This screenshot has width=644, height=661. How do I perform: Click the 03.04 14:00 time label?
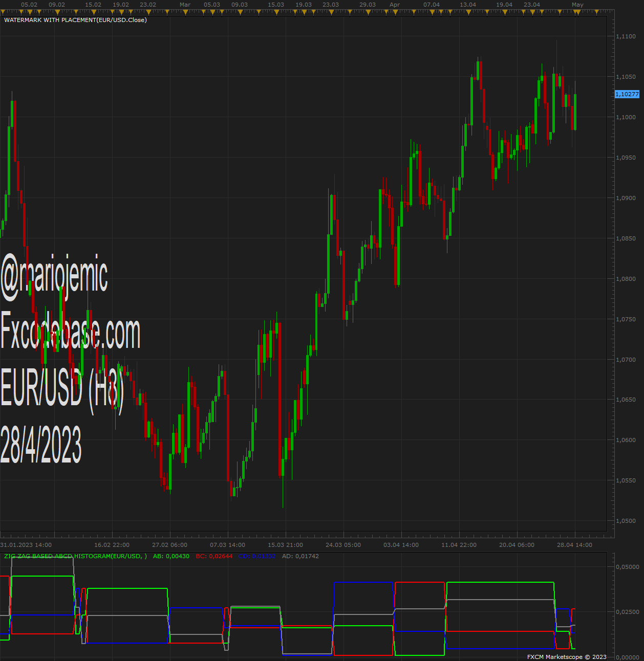click(x=401, y=545)
